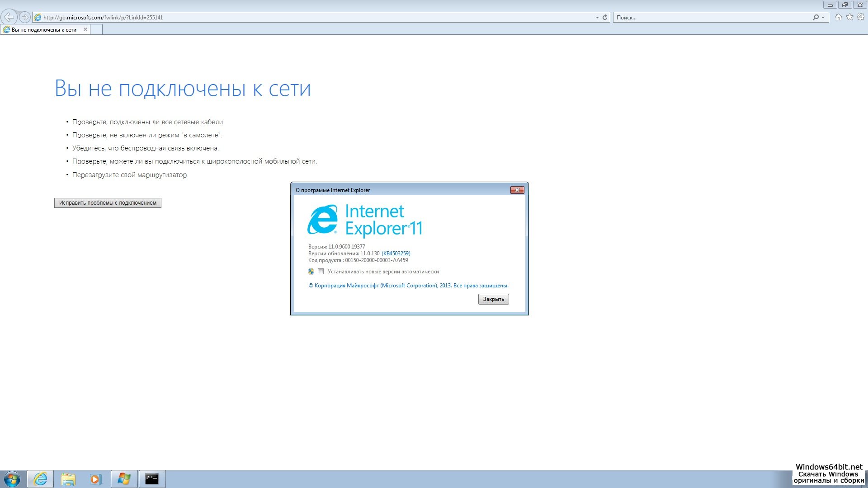The width and height of the screenshot is (868, 488).
Task: Click the browser Forward arrow button
Action: tap(25, 17)
